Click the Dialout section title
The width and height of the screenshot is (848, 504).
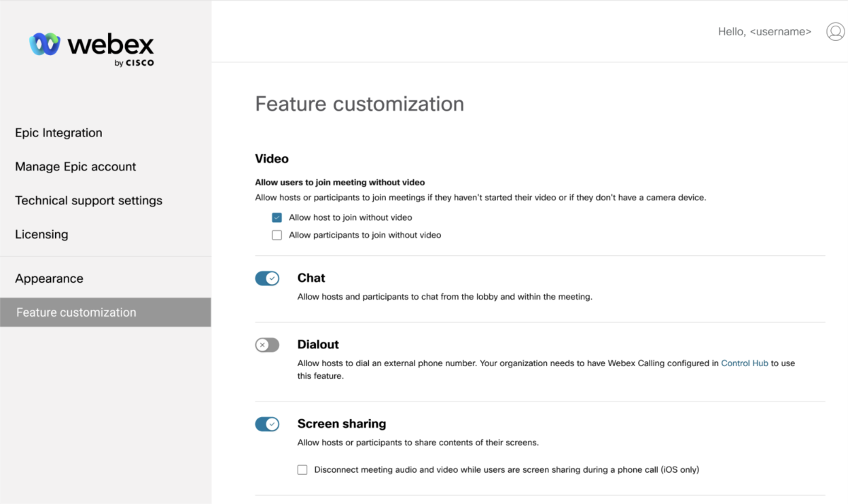point(318,344)
